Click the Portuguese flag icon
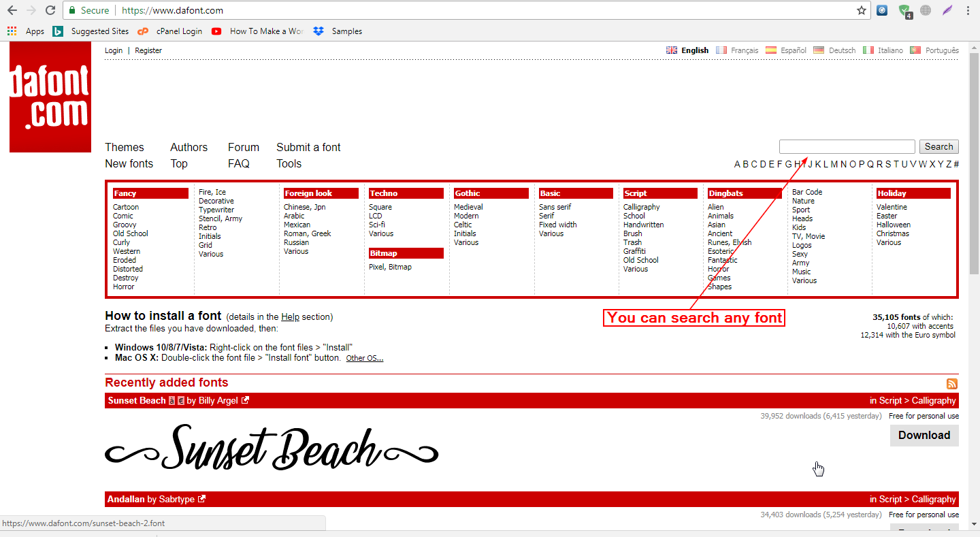This screenshot has width=980, height=537. [x=915, y=50]
